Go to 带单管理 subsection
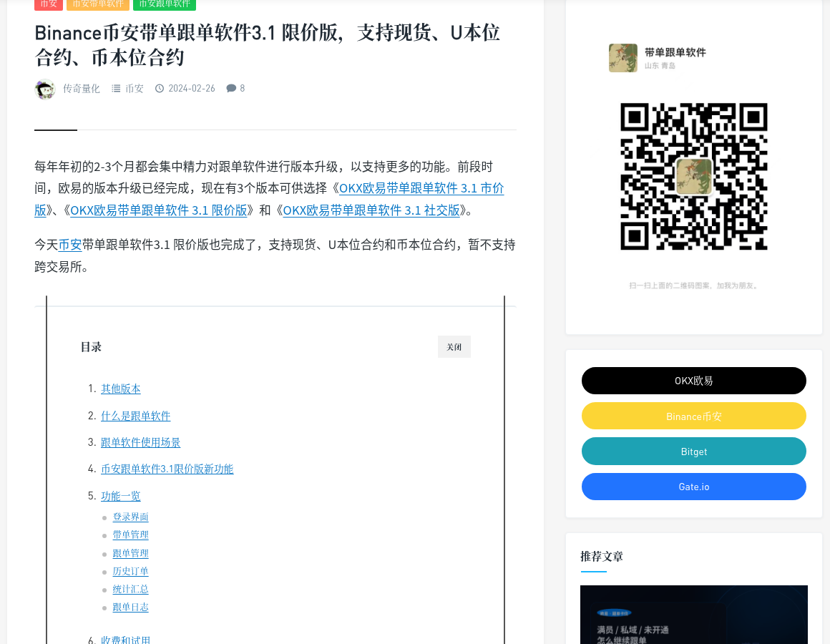Viewport: 830px width, 644px height. pos(131,535)
